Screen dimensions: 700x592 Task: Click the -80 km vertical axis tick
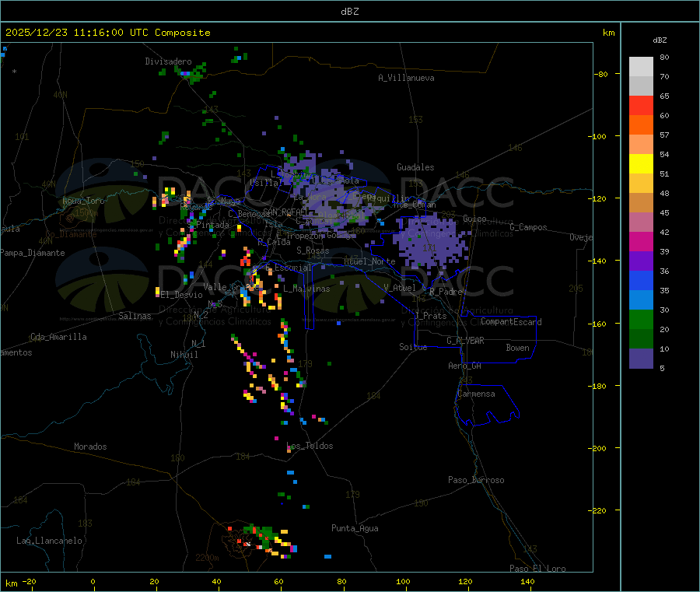click(601, 74)
